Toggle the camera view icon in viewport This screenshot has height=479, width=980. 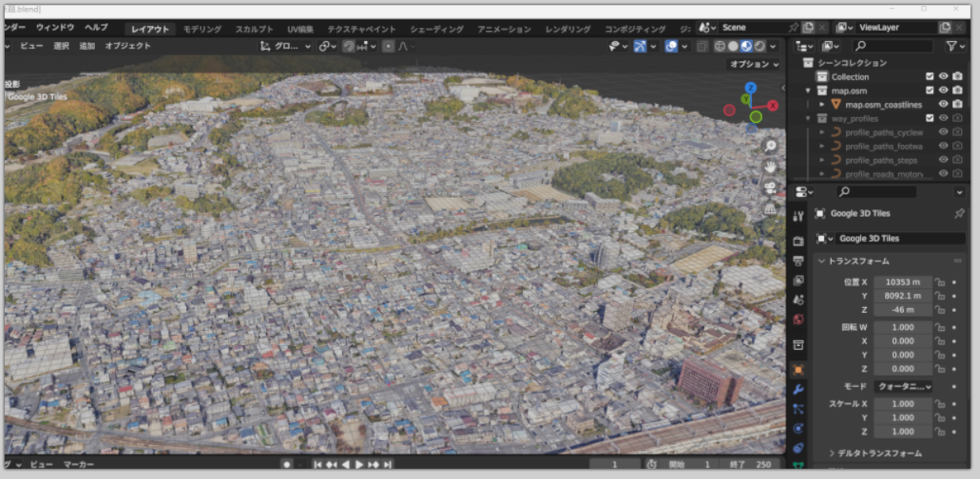(769, 188)
